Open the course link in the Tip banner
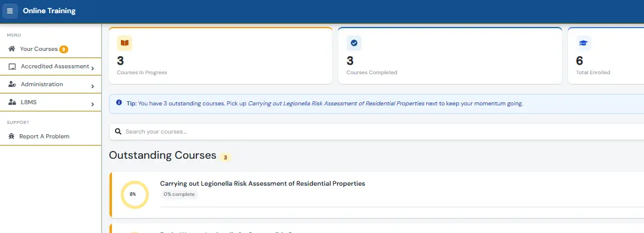644x233 pixels. pyautogui.click(x=336, y=104)
